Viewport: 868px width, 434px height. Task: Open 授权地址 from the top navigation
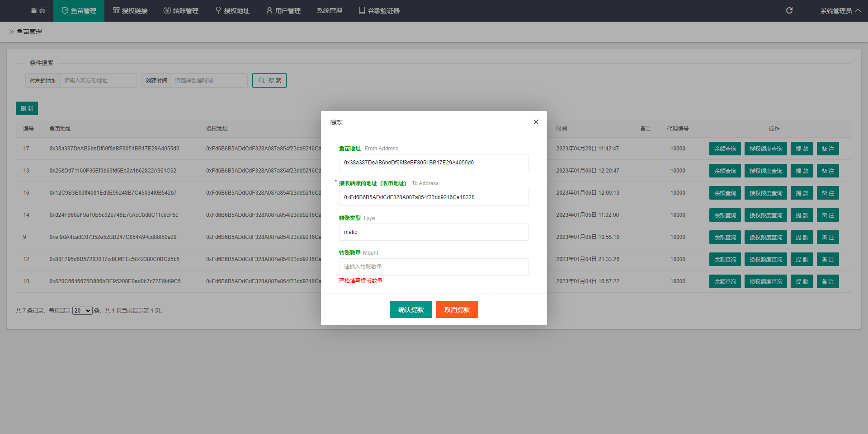point(232,11)
